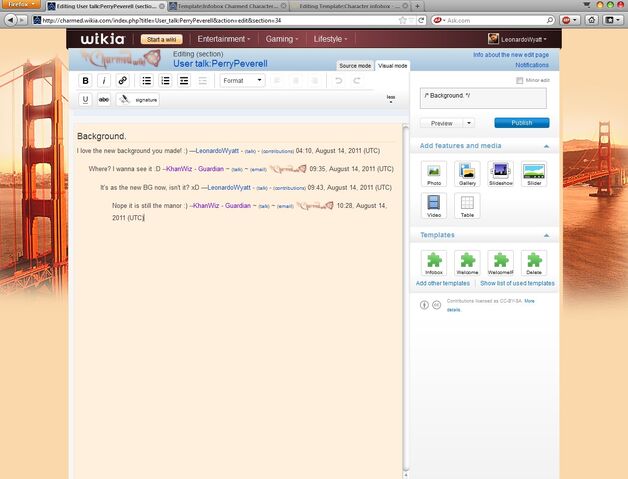The width and height of the screenshot is (628, 479).
Task: Bookmark this page with star icon
Action: point(403,20)
